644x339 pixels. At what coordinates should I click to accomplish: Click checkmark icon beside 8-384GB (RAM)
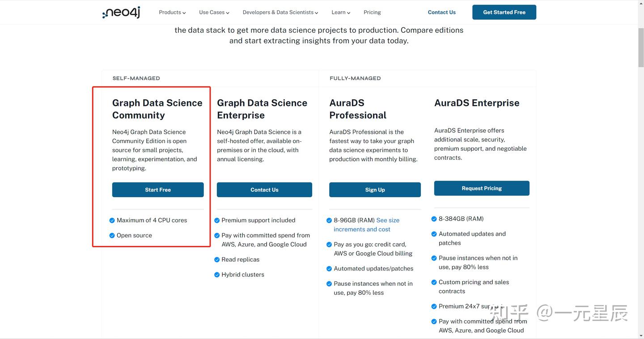(x=434, y=219)
